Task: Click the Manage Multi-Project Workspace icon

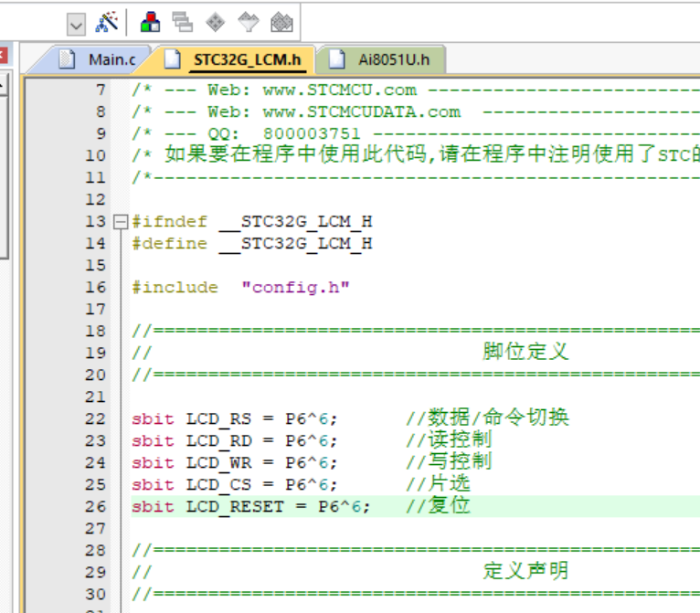Action: tap(183, 22)
